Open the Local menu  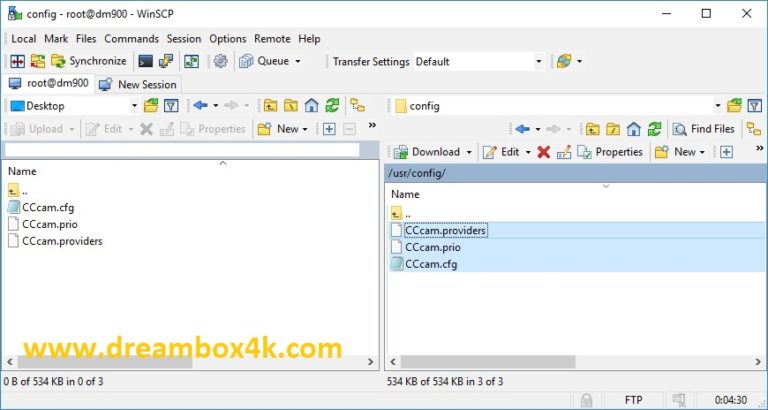click(24, 39)
